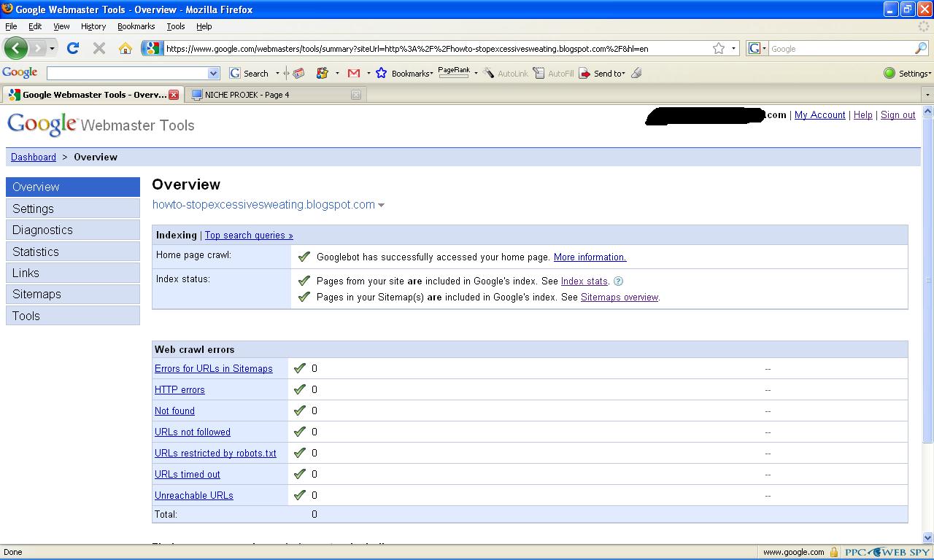Open Google Toolbar Settings
This screenshot has width=934, height=560.
pyautogui.click(x=908, y=73)
